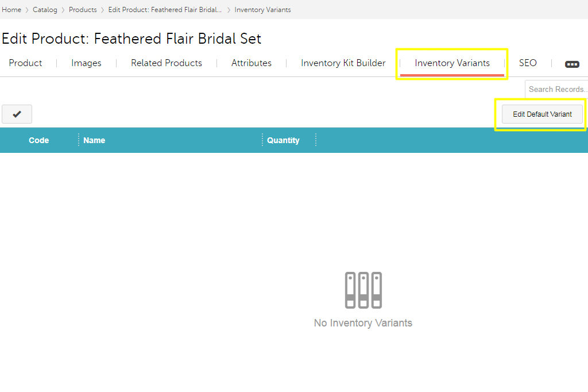
Task: Go back to Products via the breadcrumb
Action: tap(83, 10)
